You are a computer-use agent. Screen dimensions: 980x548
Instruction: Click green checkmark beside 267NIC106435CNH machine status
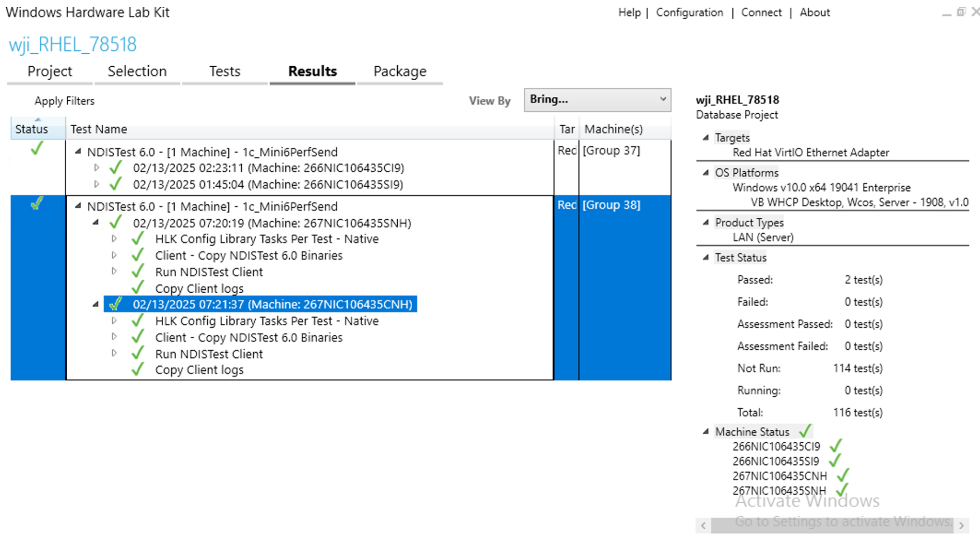[843, 475]
